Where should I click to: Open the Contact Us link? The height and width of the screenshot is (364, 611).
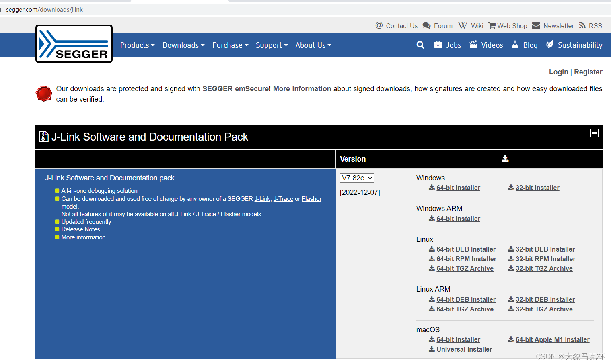click(x=401, y=26)
